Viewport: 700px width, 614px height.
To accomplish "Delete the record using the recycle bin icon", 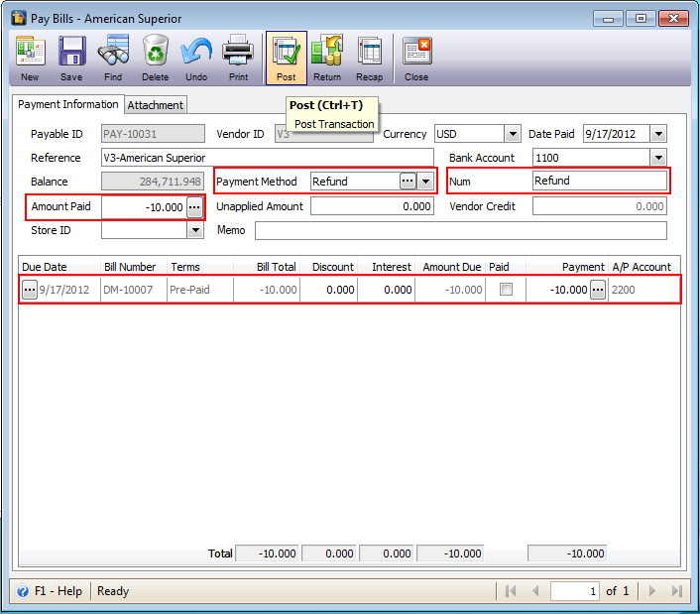I will [x=155, y=59].
